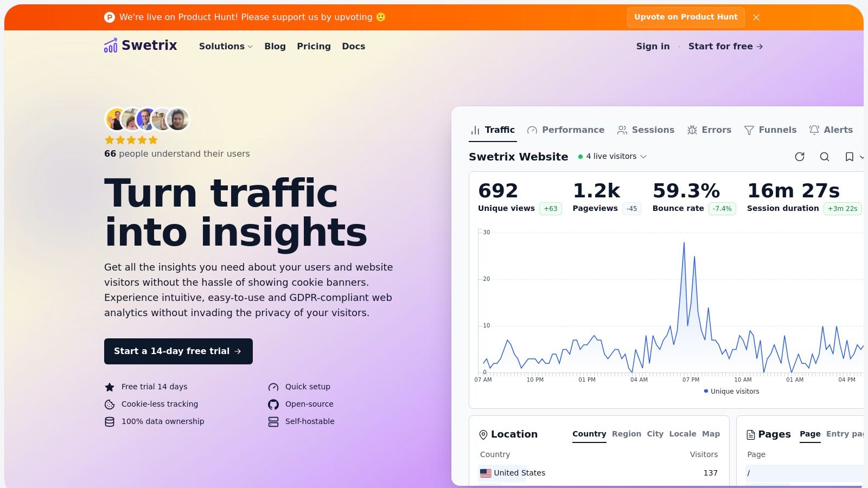Select the Country tab in Location

pyautogui.click(x=589, y=434)
